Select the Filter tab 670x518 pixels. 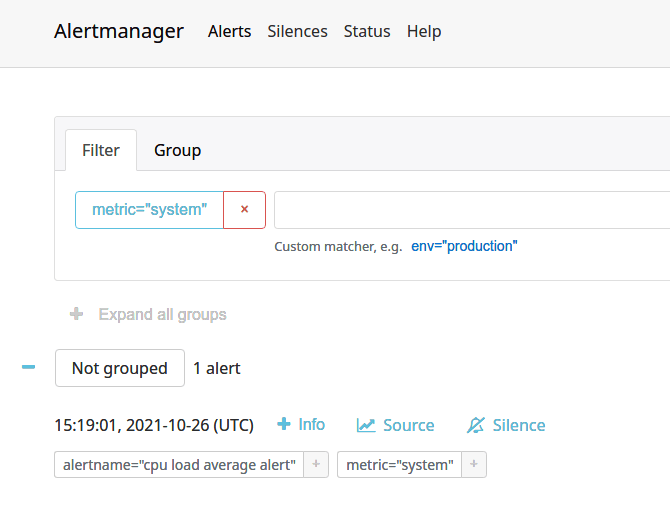[x=101, y=150]
